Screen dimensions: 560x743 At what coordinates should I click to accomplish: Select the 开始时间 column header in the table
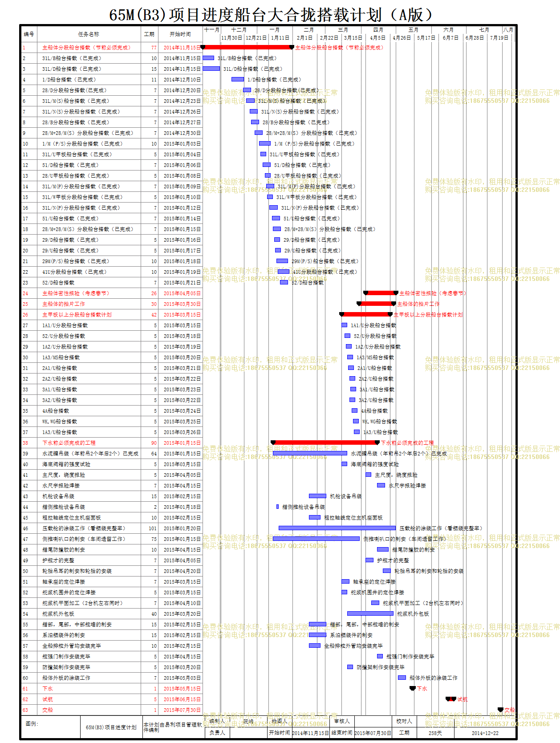180,34
